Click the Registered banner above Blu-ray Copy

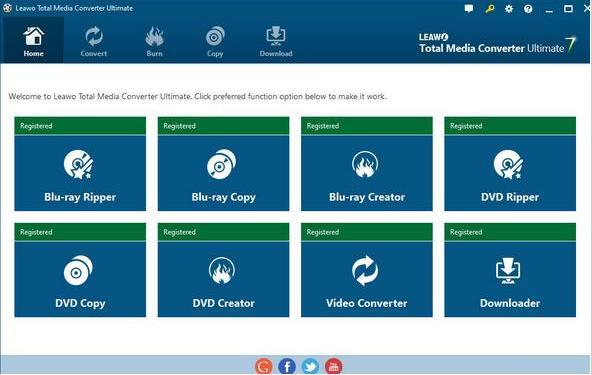pyautogui.click(x=224, y=126)
